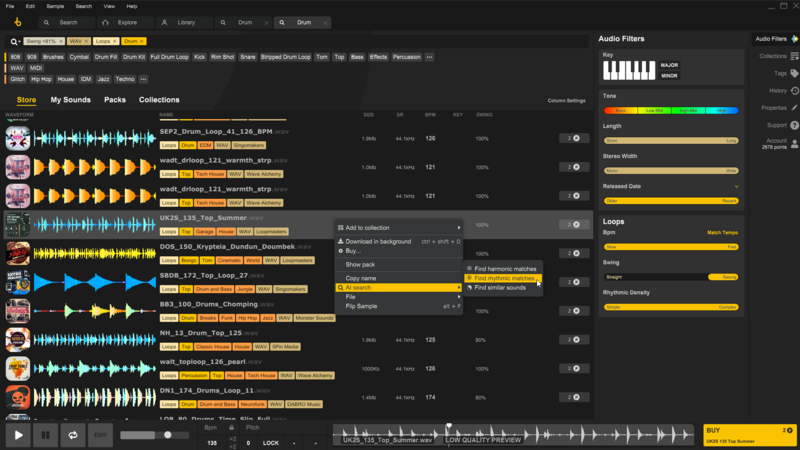Screen dimensions: 800x450
Task: Select Find harmonic matches
Action: point(503,269)
